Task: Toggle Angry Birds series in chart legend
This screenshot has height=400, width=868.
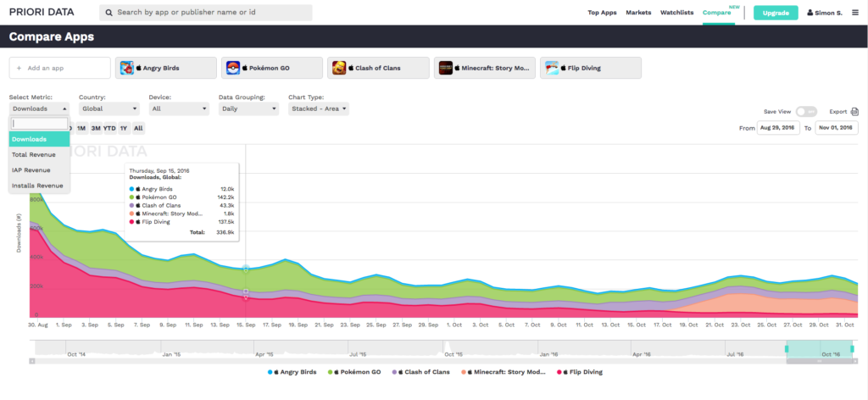Action: coord(292,372)
